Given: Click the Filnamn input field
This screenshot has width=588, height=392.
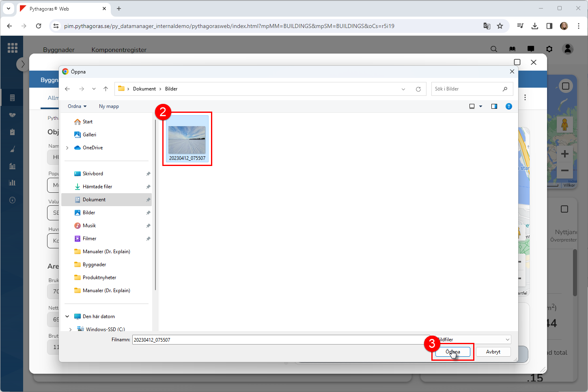Looking at the screenshot, I should (x=280, y=340).
